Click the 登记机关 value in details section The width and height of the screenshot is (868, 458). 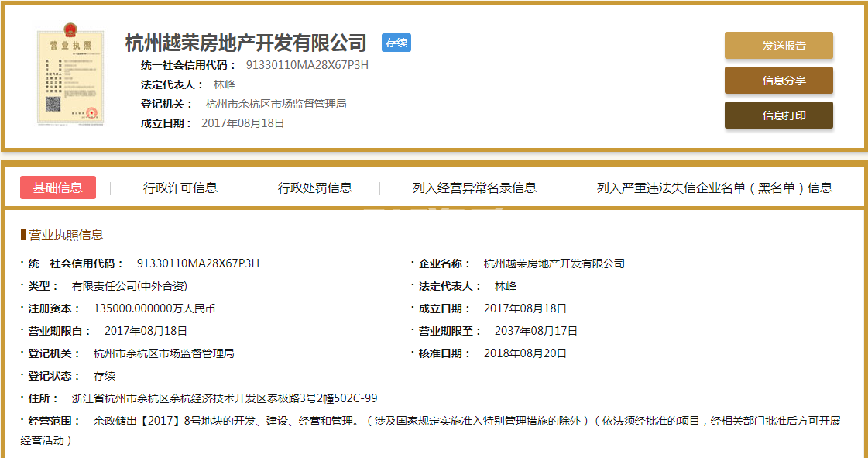(164, 353)
